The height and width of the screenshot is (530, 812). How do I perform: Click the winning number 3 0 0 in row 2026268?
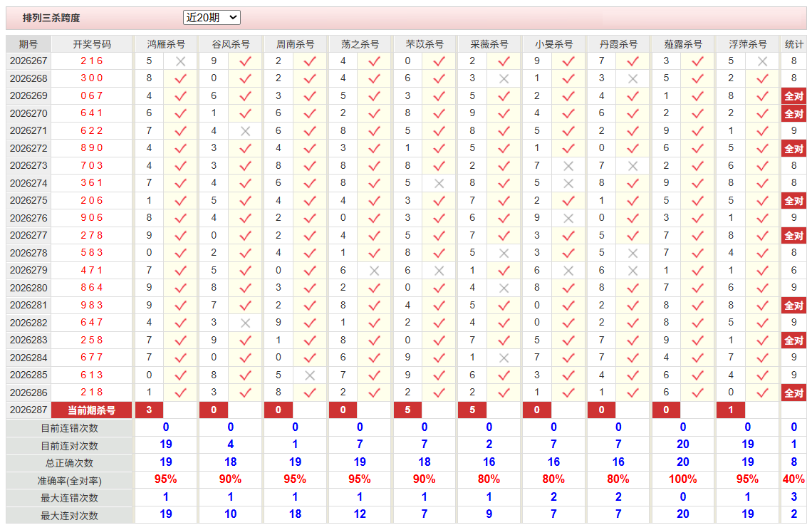coord(92,78)
